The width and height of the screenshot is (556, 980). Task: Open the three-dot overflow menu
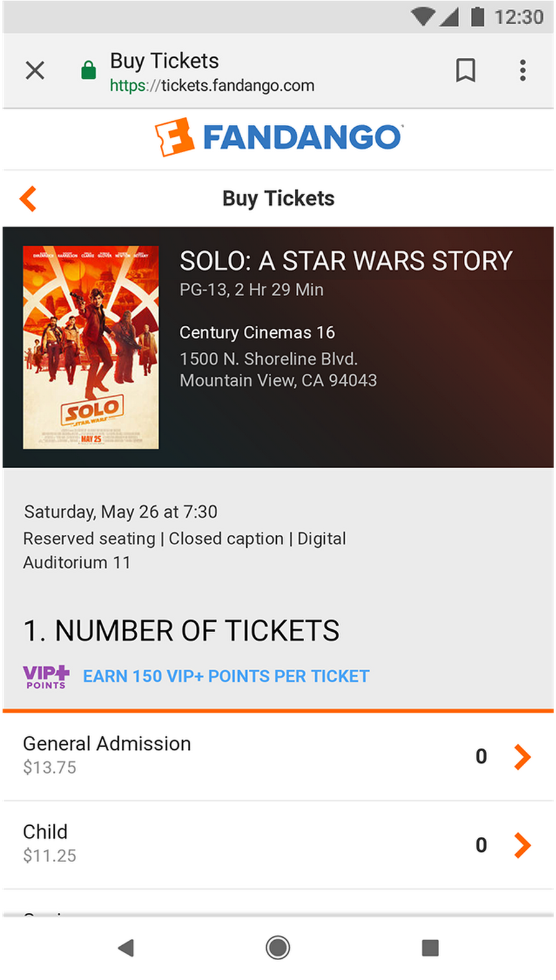[522, 71]
